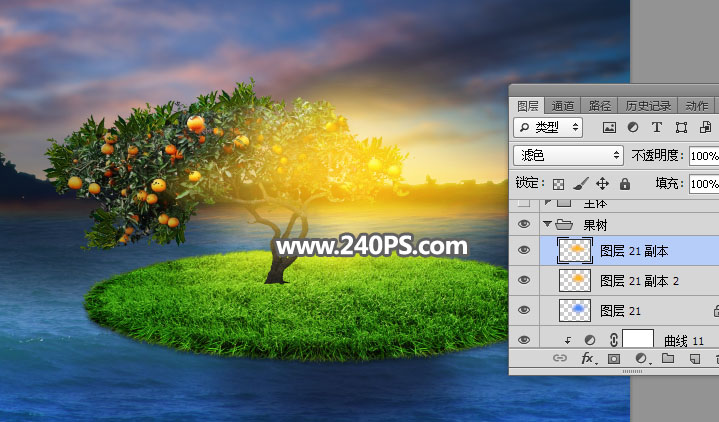Click the 果树 group folder icon
Screen dimensions: 719x422
coord(564,224)
